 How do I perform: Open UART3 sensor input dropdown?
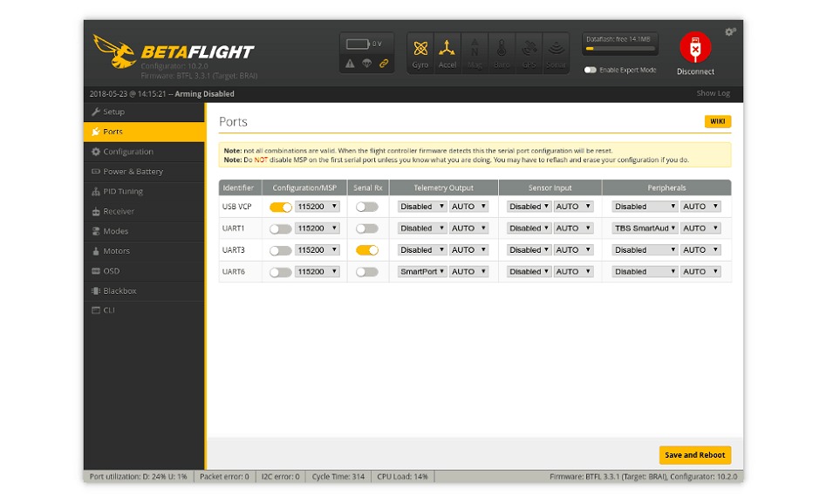(529, 250)
